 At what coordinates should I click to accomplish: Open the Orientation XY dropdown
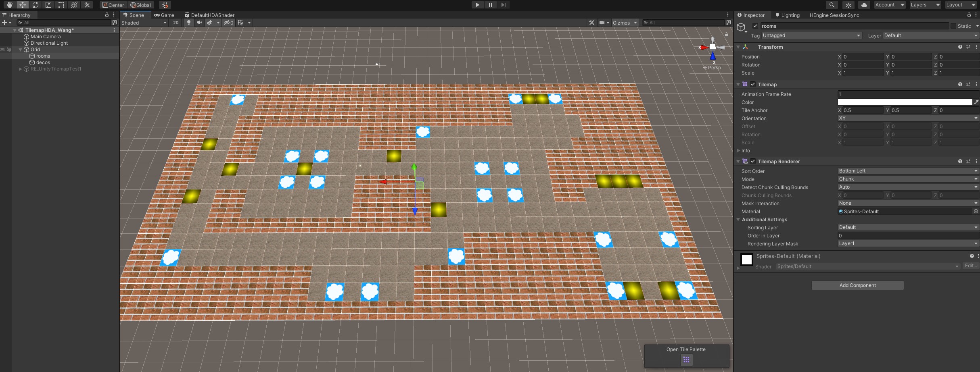pos(908,118)
